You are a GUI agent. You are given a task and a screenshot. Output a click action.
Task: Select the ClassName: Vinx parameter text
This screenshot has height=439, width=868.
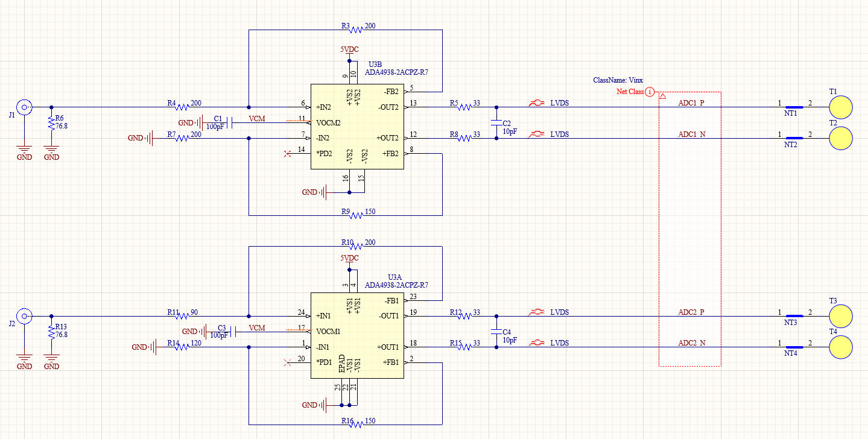[618, 80]
